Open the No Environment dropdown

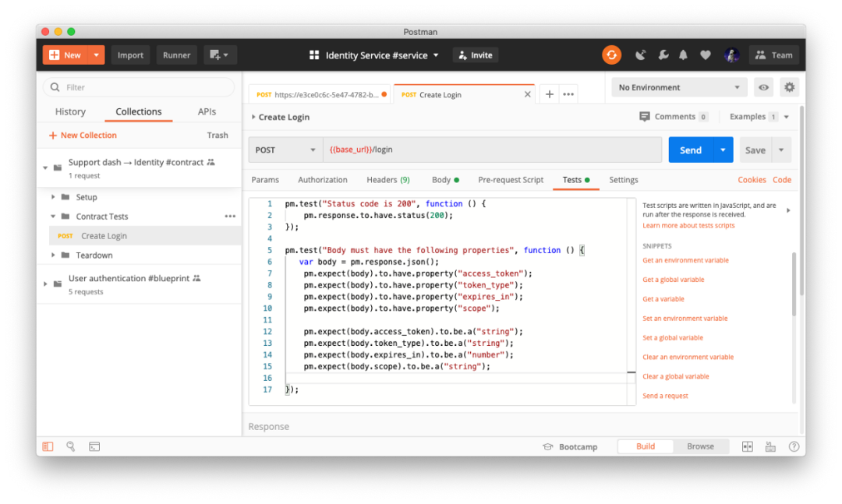(x=679, y=87)
